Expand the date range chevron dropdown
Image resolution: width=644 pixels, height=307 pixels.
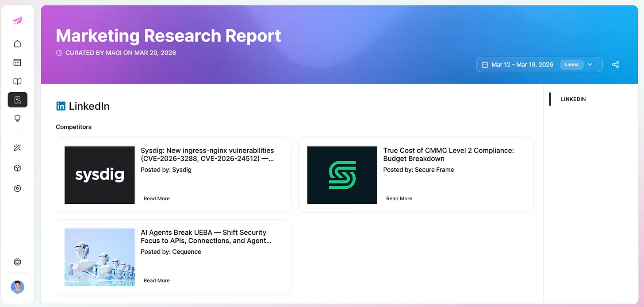590,65
